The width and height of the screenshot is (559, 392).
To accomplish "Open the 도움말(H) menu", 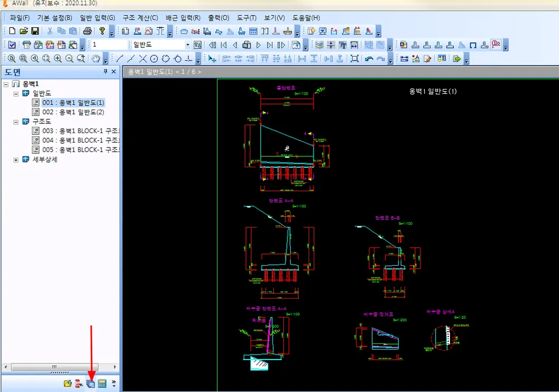I will 306,18.
